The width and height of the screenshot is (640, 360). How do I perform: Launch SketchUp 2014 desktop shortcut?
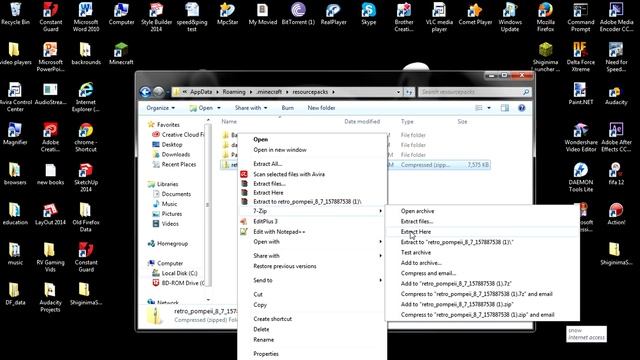click(86, 178)
